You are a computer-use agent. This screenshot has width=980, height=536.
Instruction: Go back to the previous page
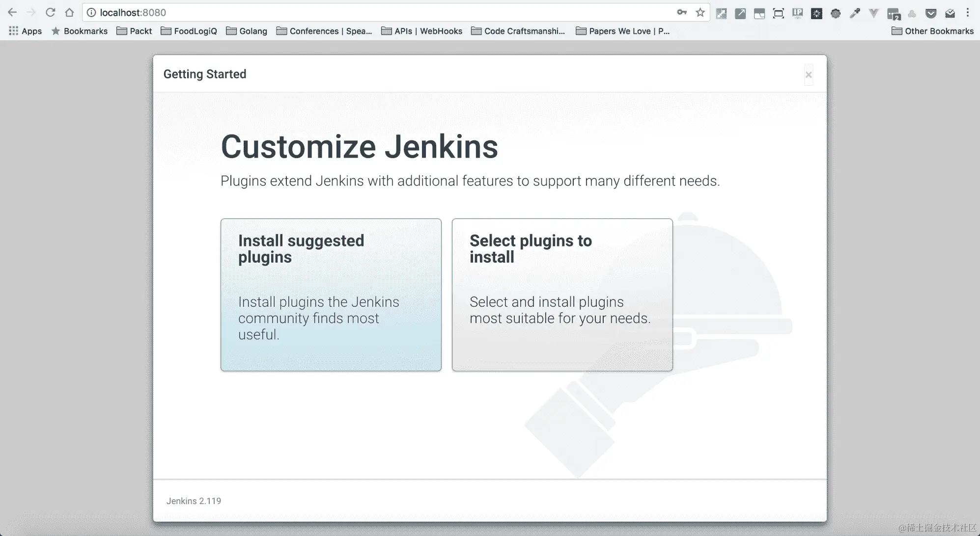tap(12, 13)
